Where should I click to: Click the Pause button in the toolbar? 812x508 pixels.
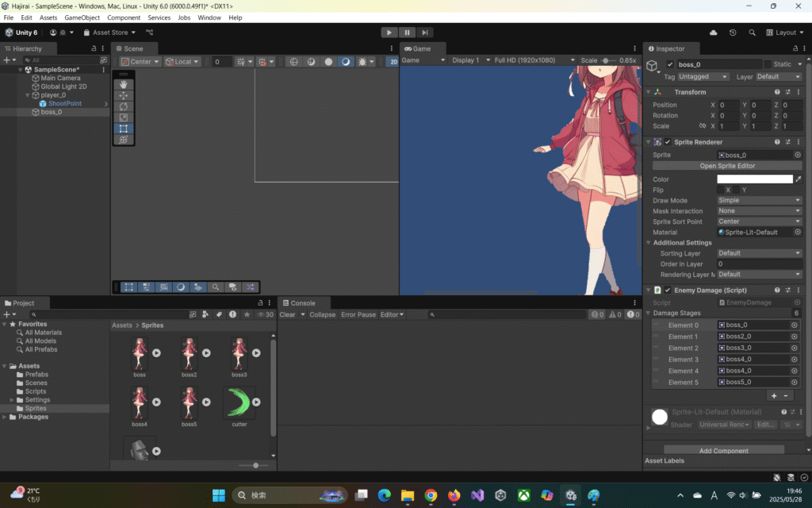pyautogui.click(x=407, y=32)
